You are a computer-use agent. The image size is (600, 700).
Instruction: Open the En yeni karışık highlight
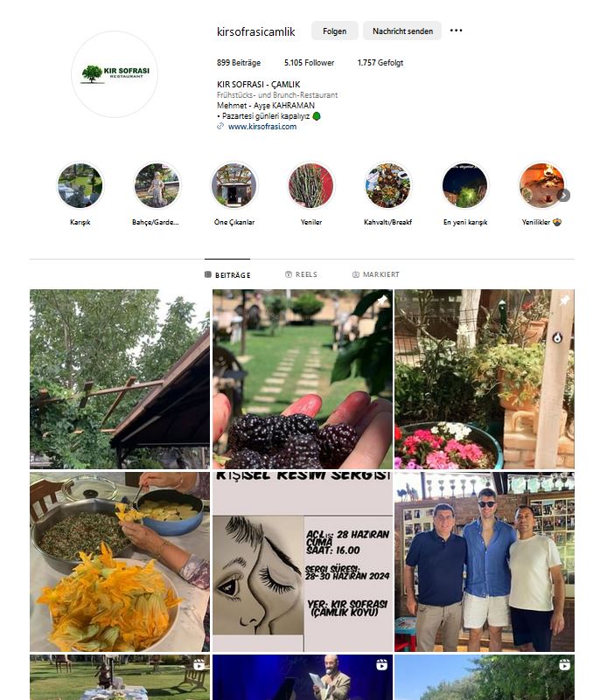[x=465, y=185]
